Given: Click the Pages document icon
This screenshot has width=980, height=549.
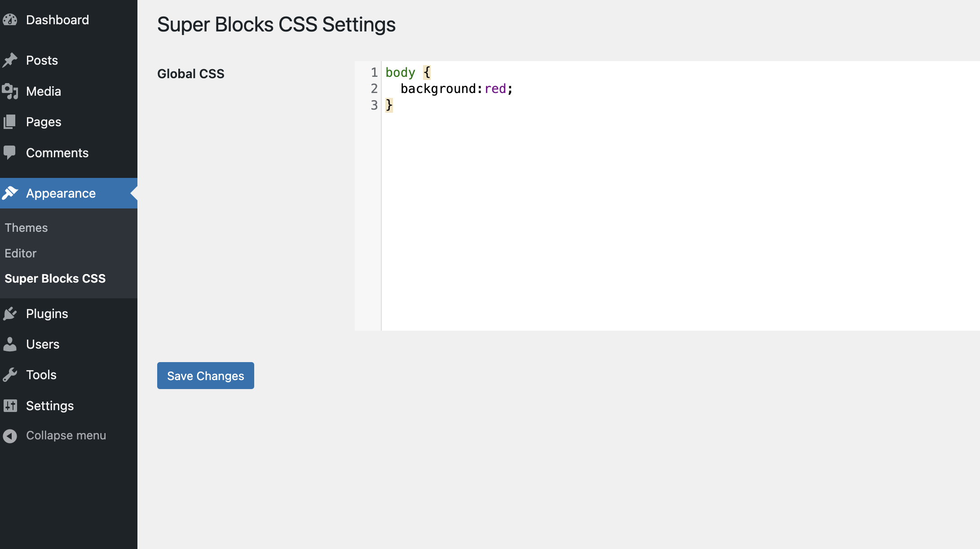Looking at the screenshot, I should click(10, 122).
